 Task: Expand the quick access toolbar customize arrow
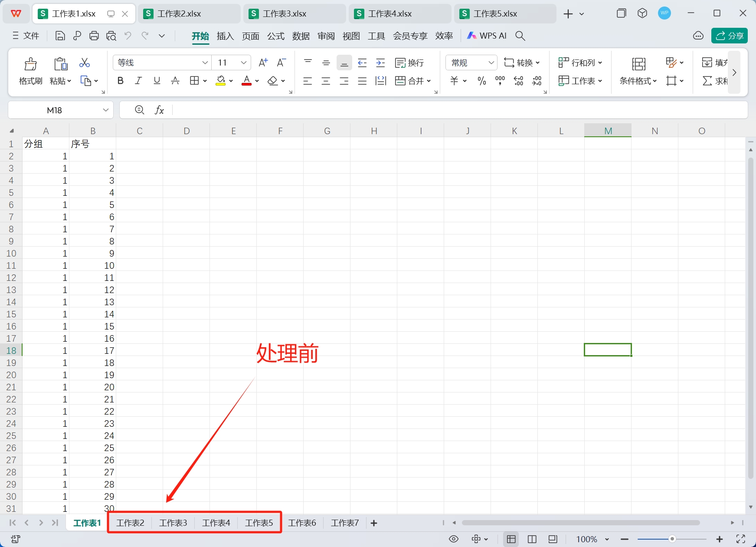[x=162, y=36]
